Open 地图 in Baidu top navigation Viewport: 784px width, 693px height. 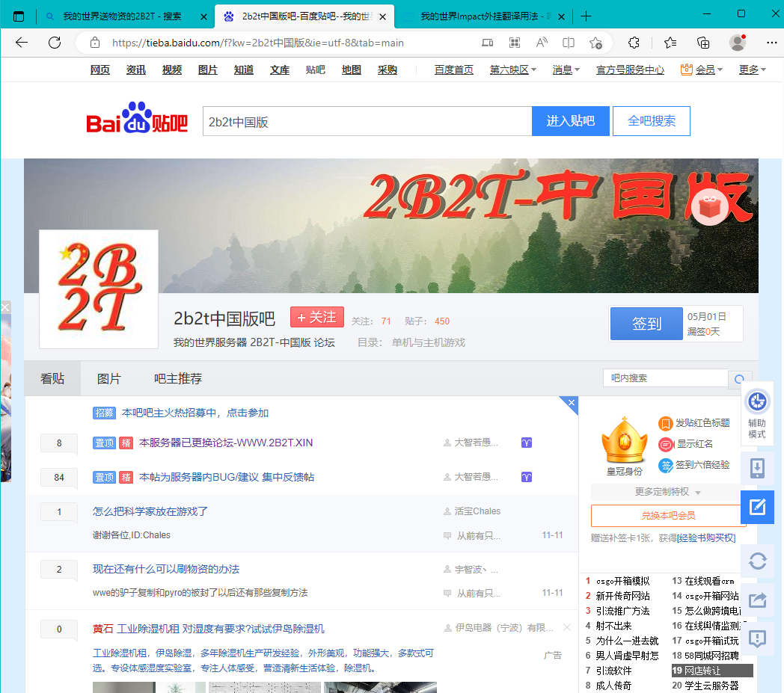pos(352,70)
